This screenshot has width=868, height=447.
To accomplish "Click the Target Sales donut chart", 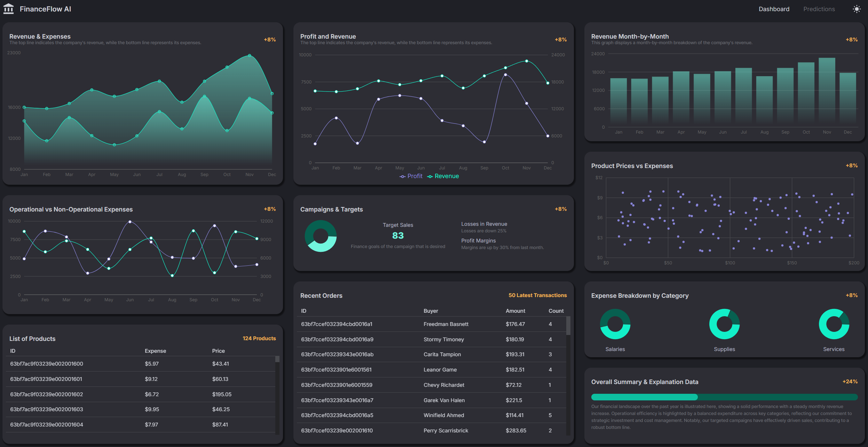I will pos(321,236).
